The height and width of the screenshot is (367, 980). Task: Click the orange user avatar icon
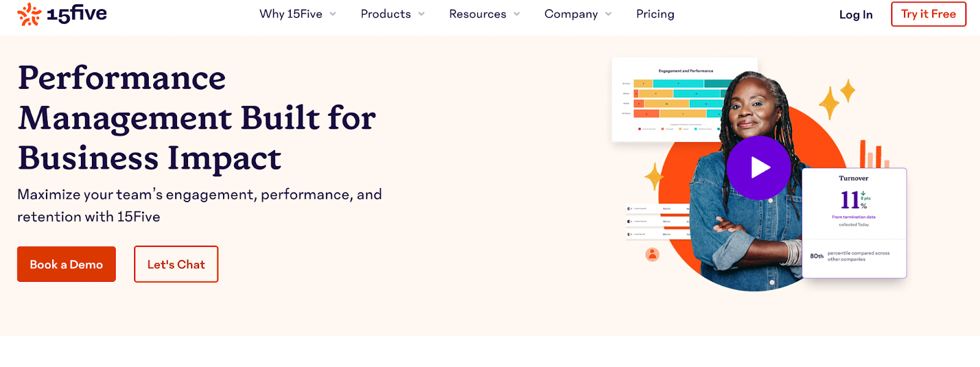[x=652, y=254]
